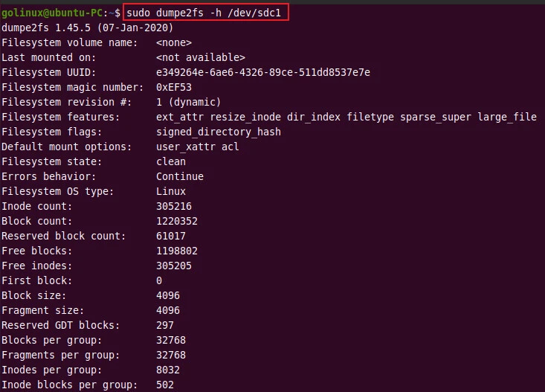Click the label 'Block count:'
The height and width of the screenshot is (392, 545).
[37, 221]
